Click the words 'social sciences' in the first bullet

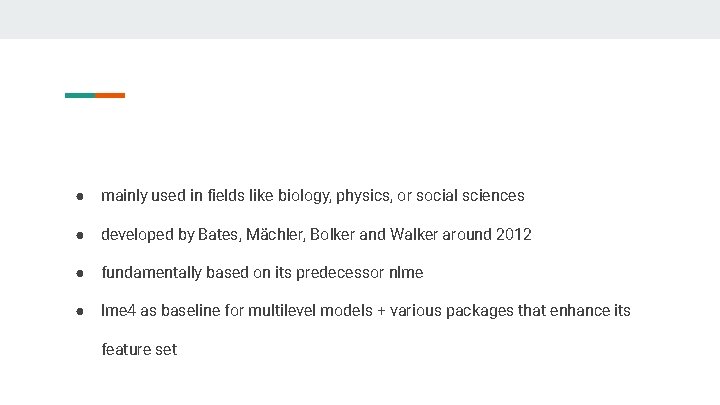click(x=470, y=196)
